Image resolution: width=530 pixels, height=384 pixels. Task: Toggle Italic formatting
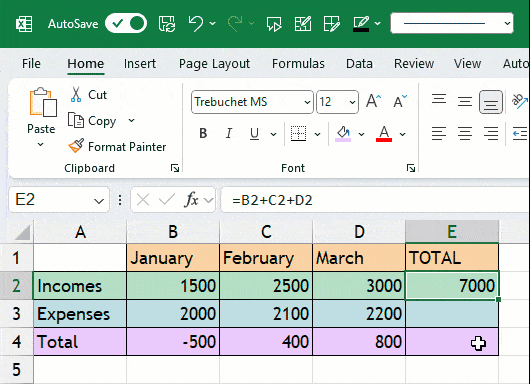(x=229, y=134)
